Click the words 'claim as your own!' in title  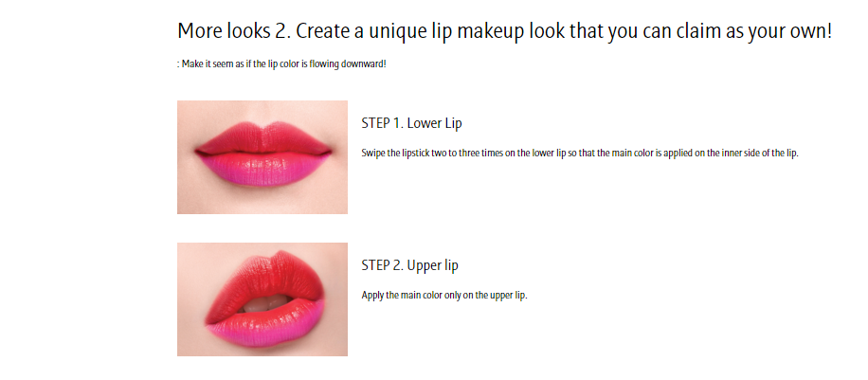coord(753,31)
